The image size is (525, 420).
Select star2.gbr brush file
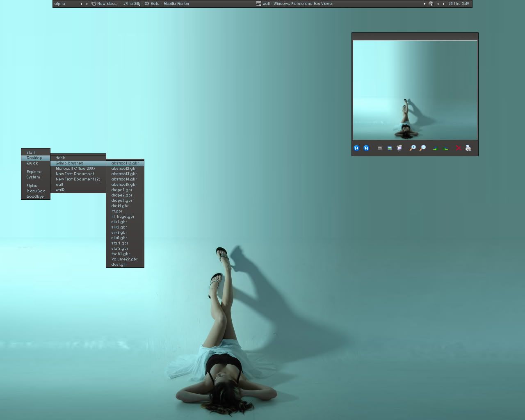coord(125,249)
